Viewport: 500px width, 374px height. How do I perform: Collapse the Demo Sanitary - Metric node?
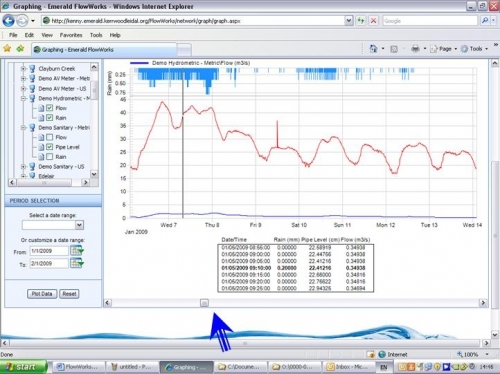pyautogui.click(x=23, y=128)
